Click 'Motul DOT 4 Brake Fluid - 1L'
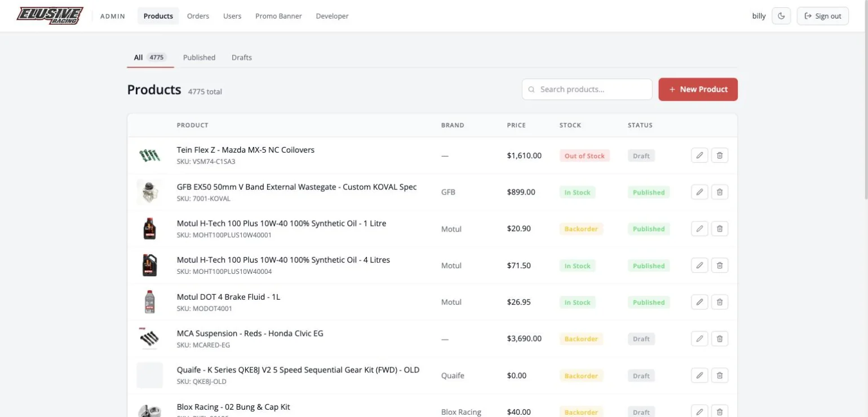The image size is (868, 417). pos(228,296)
